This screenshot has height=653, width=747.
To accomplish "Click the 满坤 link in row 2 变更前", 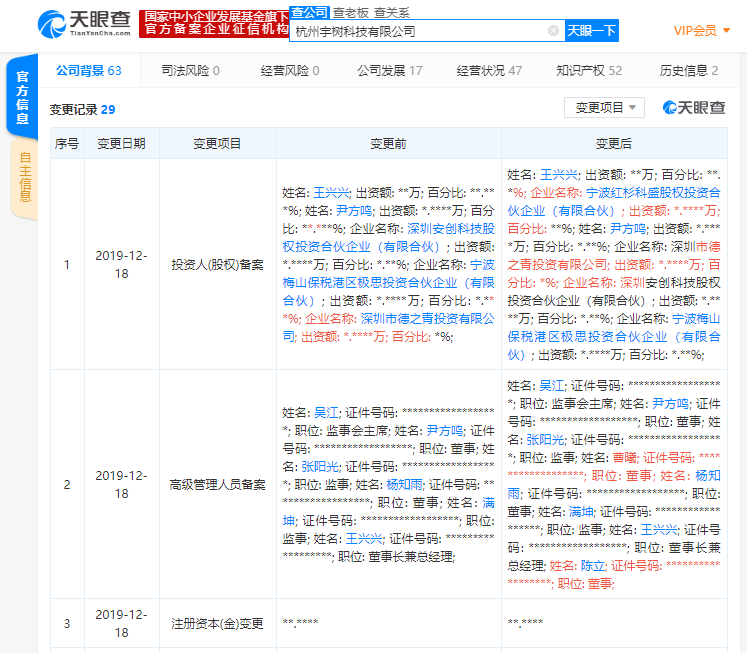I will click(x=388, y=512).
